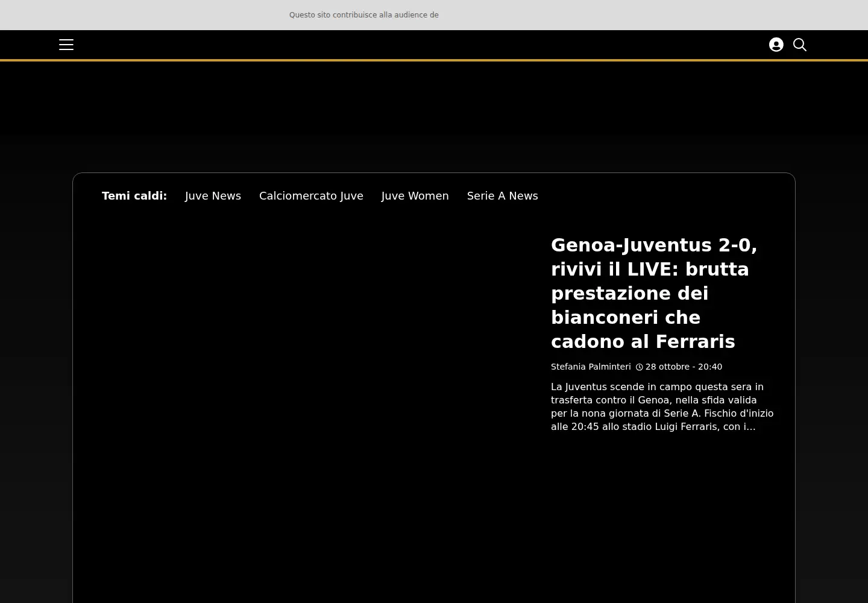
Task: Open the user account icon
Action: click(x=776, y=45)
